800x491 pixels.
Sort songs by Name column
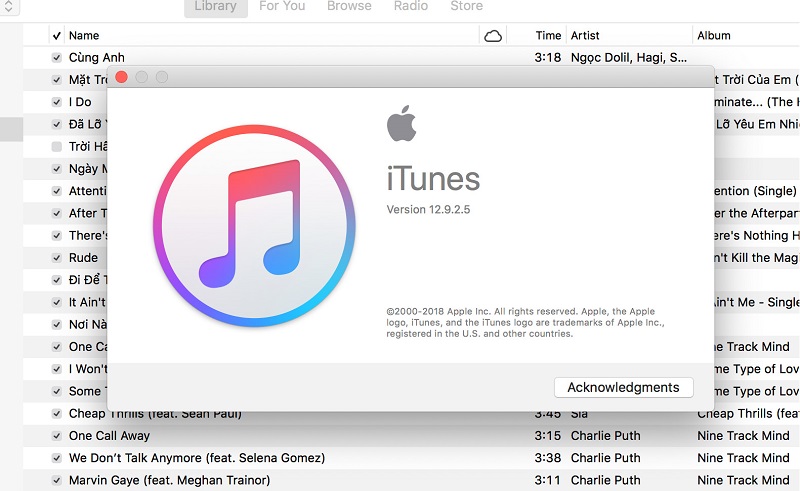[x=84, y=36]
